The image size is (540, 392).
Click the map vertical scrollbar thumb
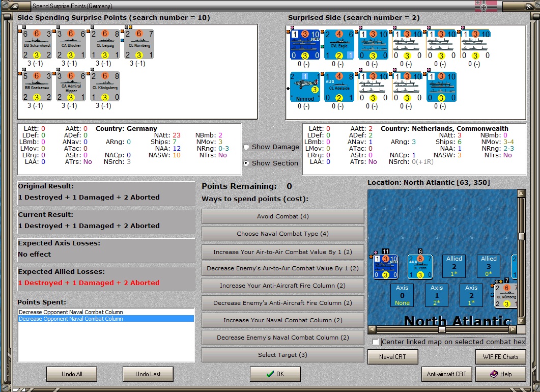(x=521, y=236)
